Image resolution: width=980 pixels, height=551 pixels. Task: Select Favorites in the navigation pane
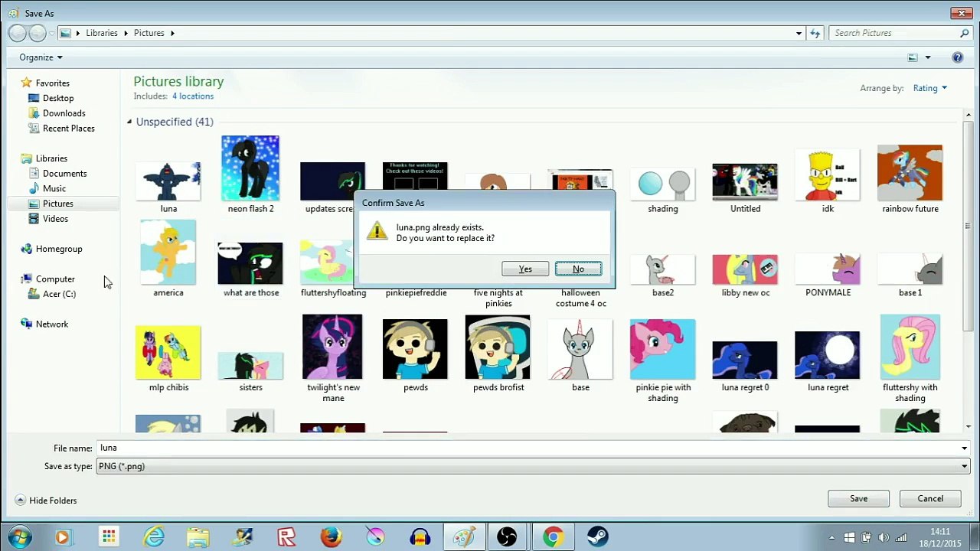coord(45,83)
